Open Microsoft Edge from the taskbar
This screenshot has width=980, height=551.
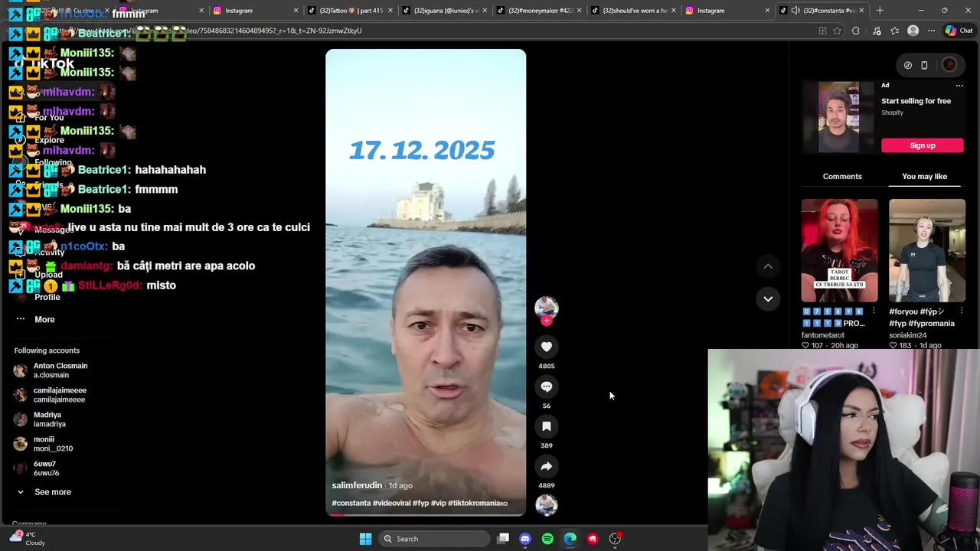click(570, 539)
